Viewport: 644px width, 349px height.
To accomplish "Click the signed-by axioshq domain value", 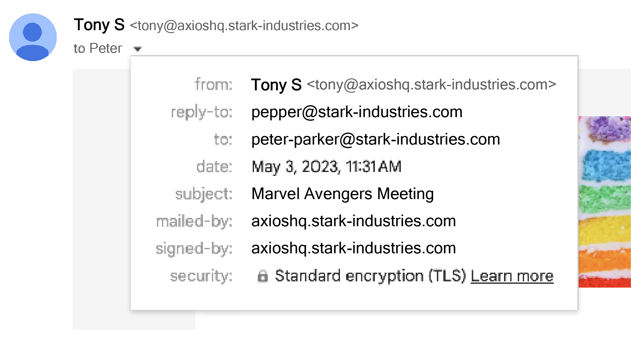I will point(354,248).
